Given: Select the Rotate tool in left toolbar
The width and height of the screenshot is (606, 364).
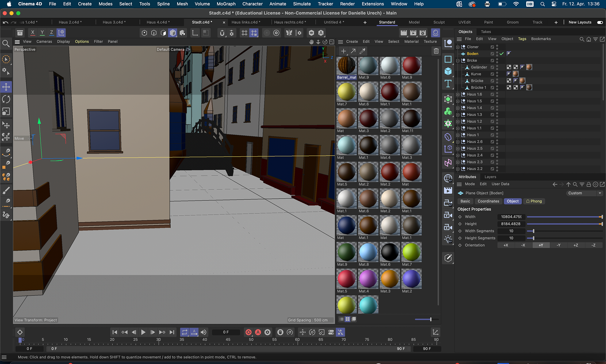Looking at the screenshot, I should tap(6, 99).
